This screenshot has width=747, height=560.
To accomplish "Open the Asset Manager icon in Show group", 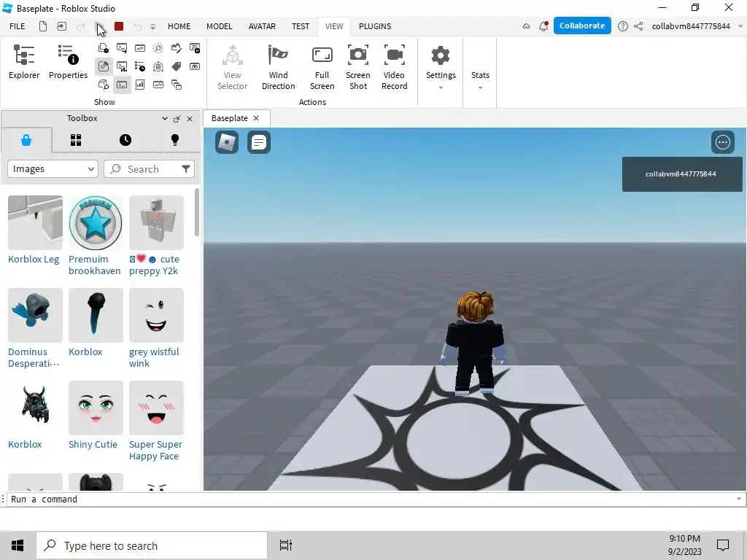I will click(x=104, y=48).
